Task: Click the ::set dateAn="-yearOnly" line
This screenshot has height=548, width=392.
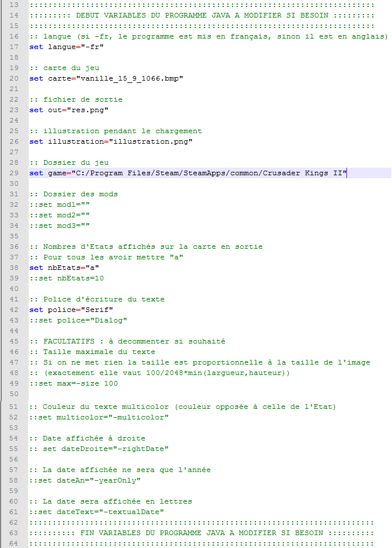Action: (85, 480)
